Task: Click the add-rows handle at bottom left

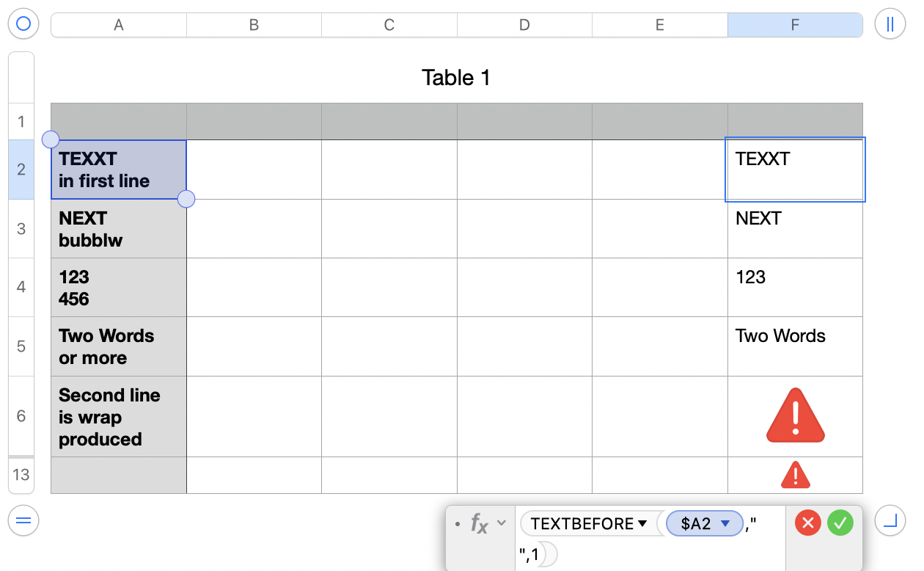Action: pos(23,520)
